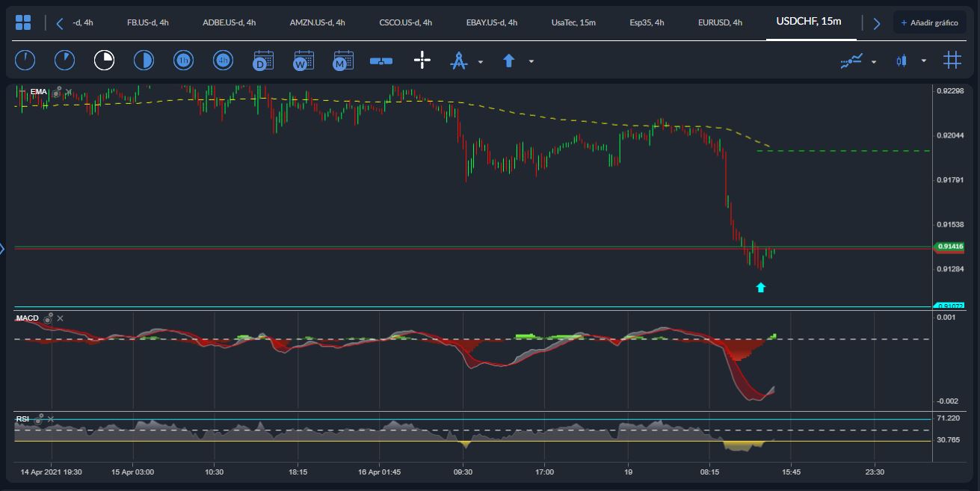Expand the comparison chart dropdown
The height and width of the screenshot is (491, 980).
click(873, 61)
